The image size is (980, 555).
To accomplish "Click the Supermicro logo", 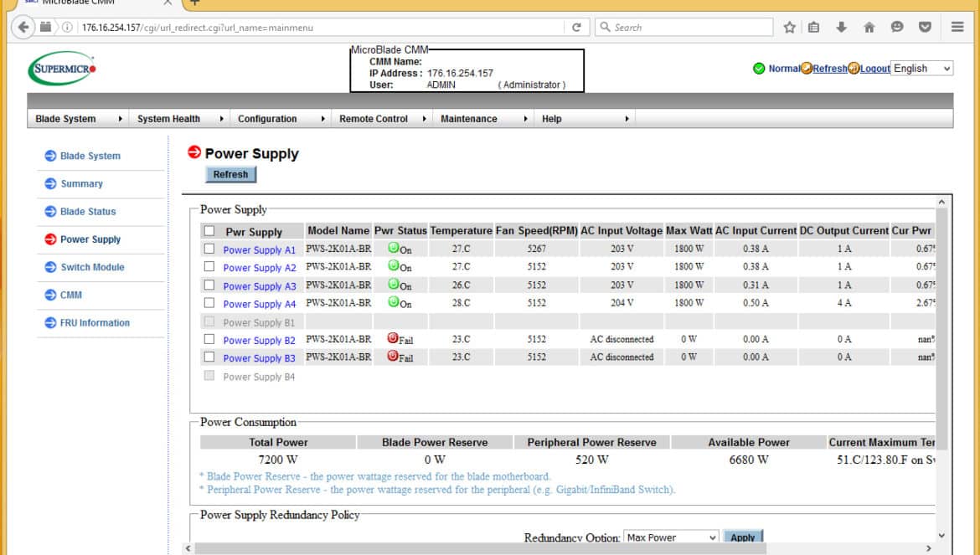I will (62, 68).
